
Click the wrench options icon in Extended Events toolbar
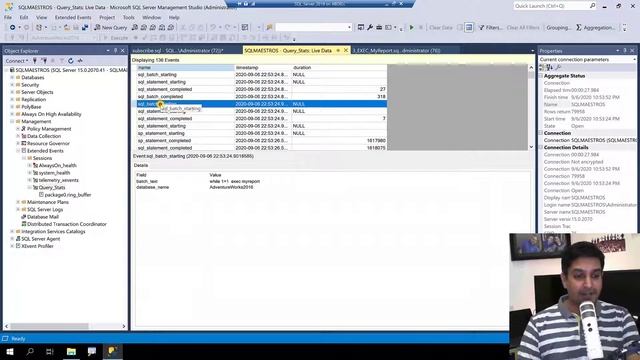click(x=370, y=27)
